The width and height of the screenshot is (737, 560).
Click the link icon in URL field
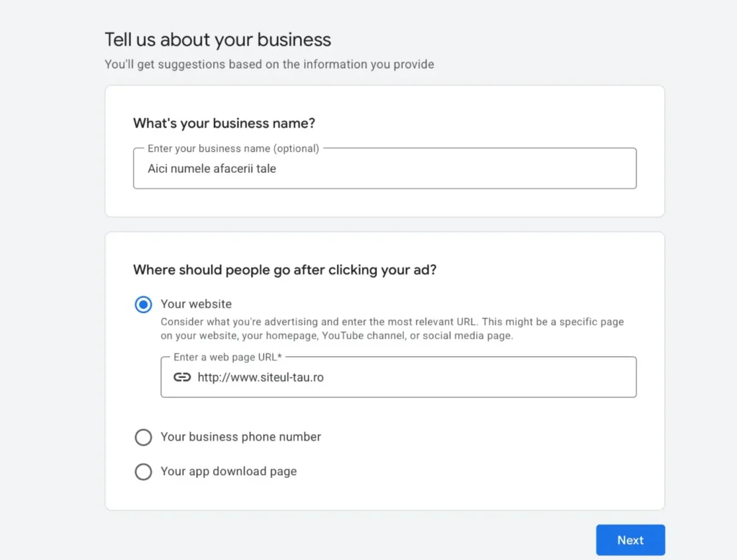pos(182,377)
